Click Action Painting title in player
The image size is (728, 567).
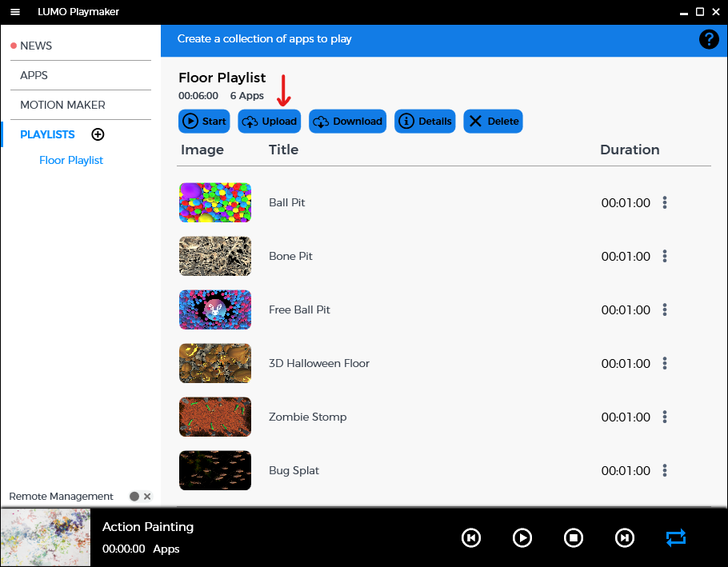(x=148, y=527)
